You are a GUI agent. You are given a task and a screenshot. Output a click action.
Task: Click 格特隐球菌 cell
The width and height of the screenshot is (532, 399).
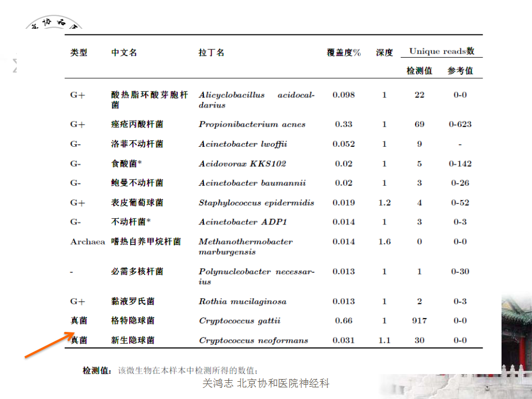point(132,321)
